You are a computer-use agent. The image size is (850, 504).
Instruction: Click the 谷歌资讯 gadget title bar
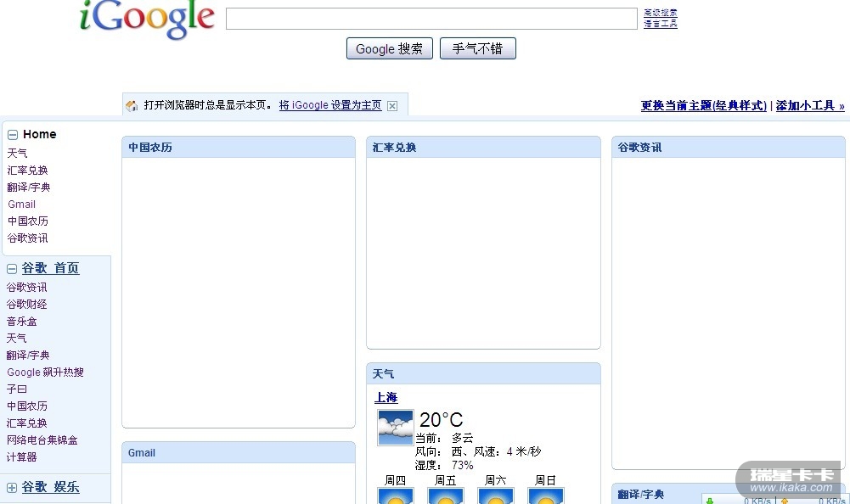[x=729, y=148]
